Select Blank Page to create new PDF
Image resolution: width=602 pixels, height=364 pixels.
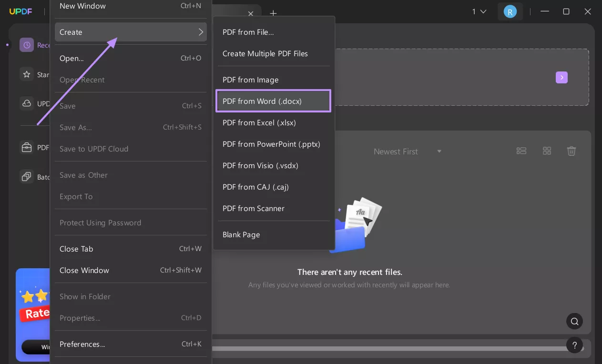(241, 234)
